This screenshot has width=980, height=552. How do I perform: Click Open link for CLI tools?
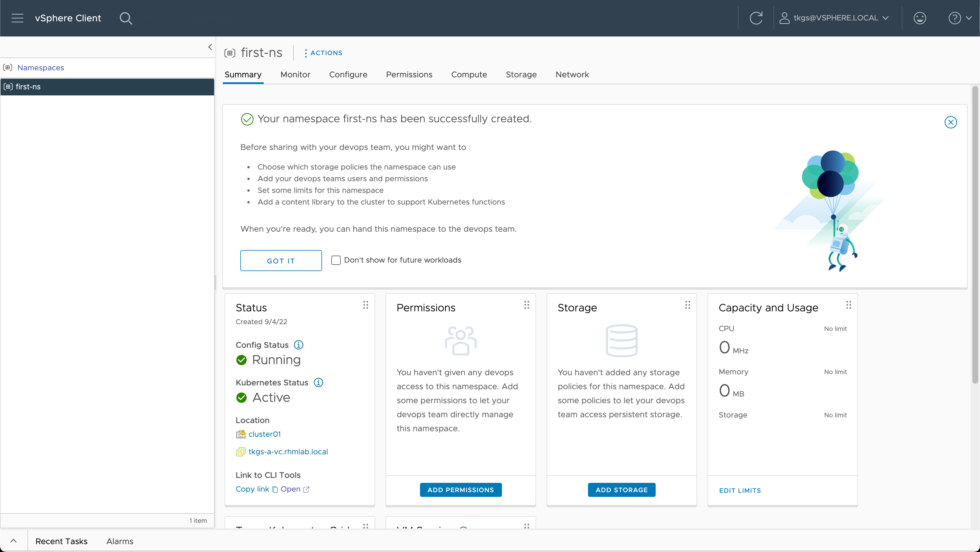pos(295,489)
